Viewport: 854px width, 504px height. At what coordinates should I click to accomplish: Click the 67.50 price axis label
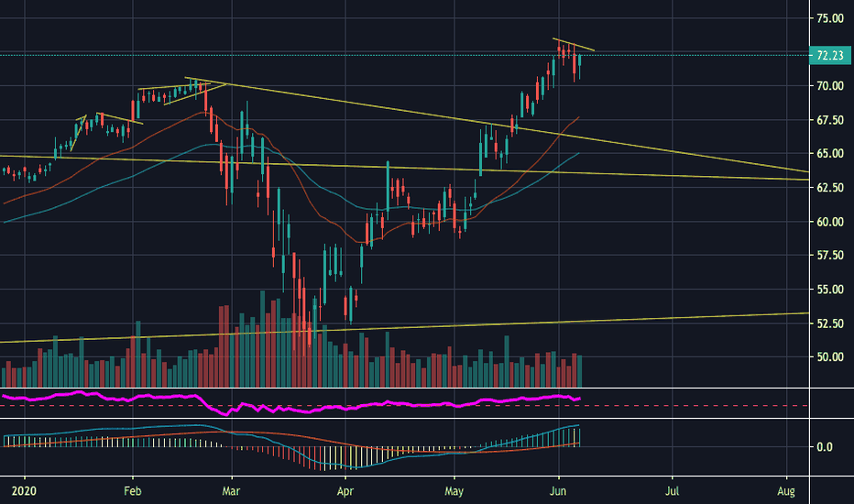tap(830, 120)
